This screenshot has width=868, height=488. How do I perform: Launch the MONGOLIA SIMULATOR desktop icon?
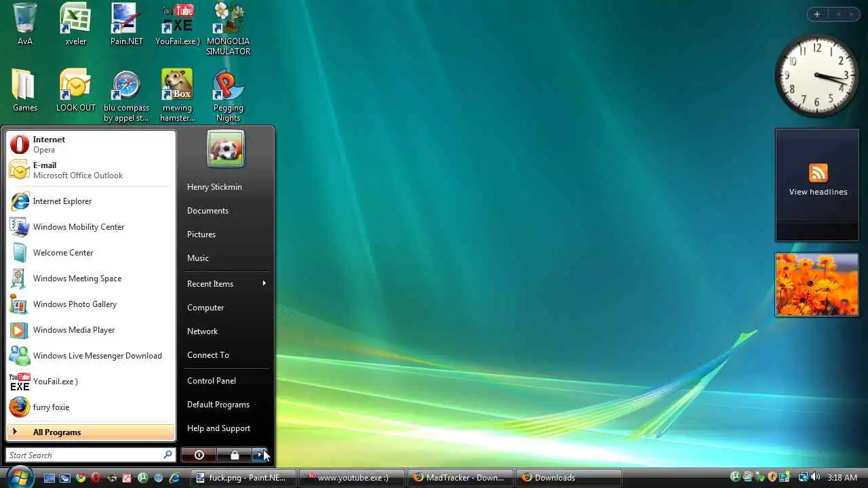click(229, 29)
